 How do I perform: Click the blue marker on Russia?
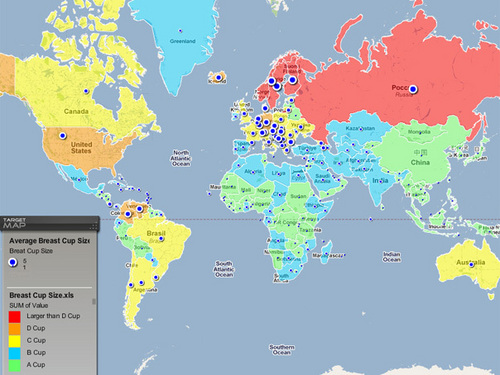pyautogui.click(x=413, y=89)
